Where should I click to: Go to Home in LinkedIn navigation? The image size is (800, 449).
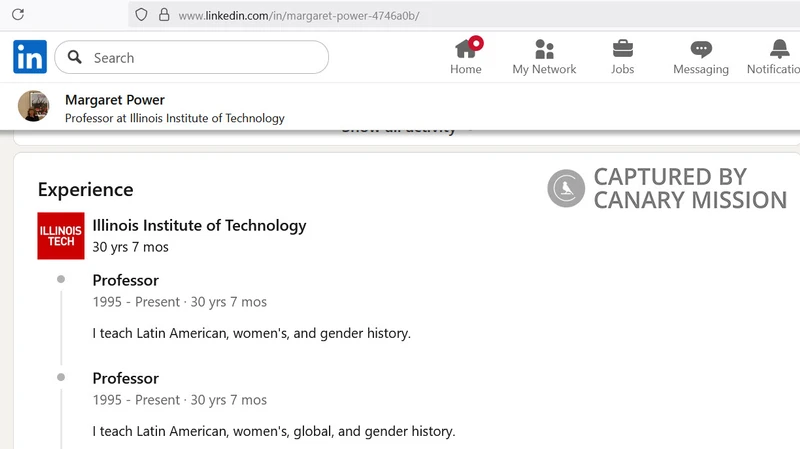point(466,57)
